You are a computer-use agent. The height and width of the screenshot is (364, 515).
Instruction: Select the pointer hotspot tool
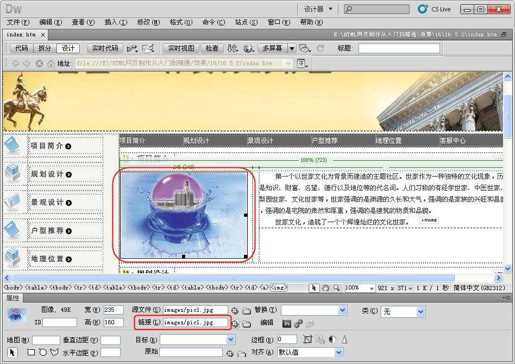pos(12,352)
